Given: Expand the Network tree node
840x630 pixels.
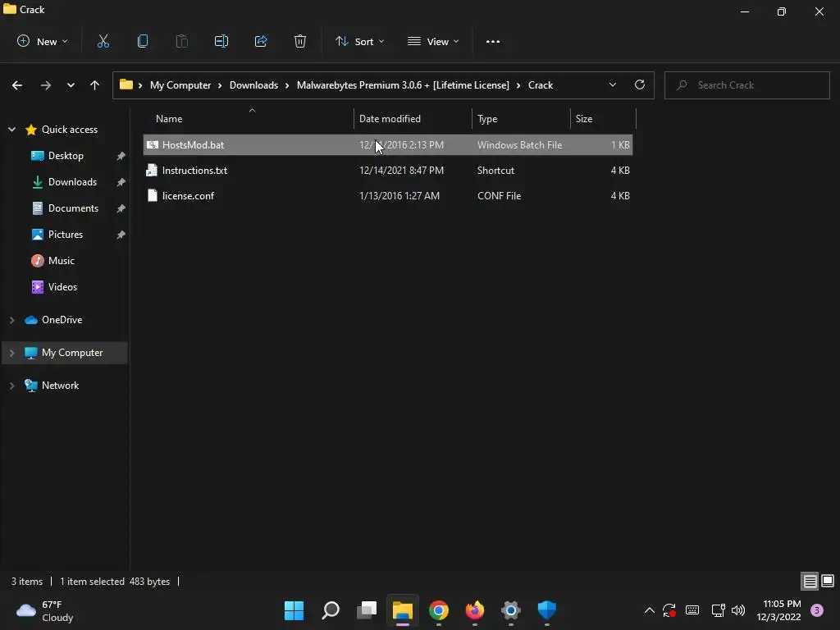Looking at the screenshot, I should [x=11, y=386].
